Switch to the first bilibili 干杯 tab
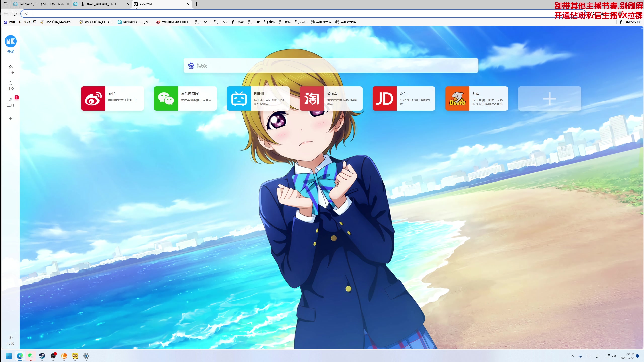Screen dimensions: 644x362 (x=42, y=4)
